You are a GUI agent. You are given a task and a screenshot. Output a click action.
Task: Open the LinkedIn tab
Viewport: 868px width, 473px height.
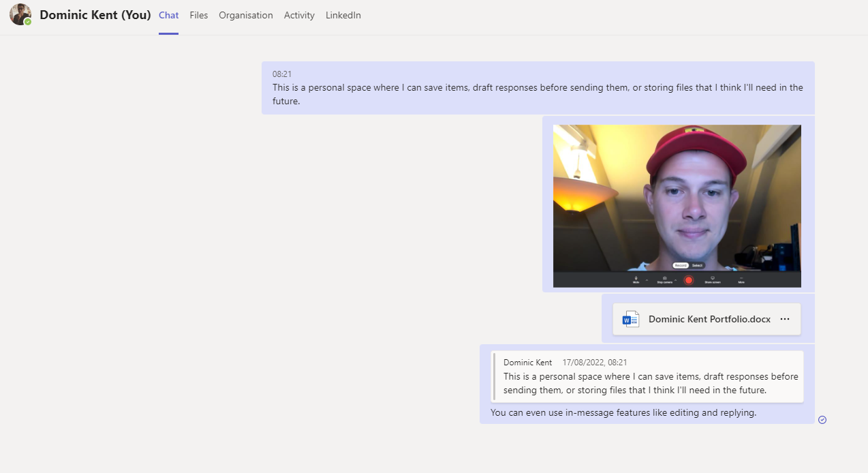pyautogui.click(x=343, y=15)
